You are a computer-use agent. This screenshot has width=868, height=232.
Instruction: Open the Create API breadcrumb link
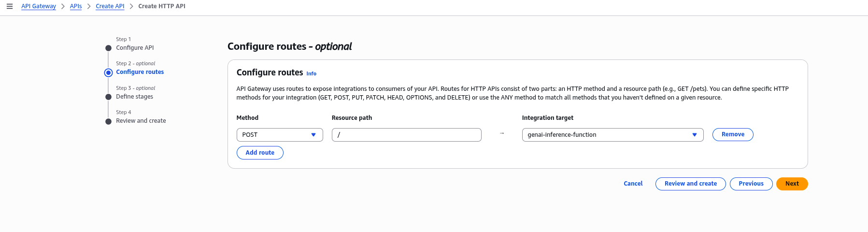110,6
